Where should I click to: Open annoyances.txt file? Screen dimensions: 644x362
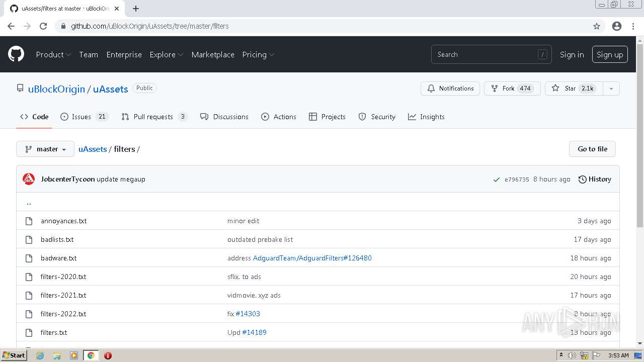(63, 221)
